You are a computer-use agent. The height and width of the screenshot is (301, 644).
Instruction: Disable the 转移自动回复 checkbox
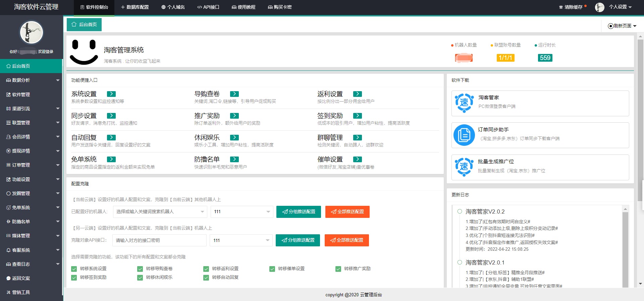click(206, 278)
